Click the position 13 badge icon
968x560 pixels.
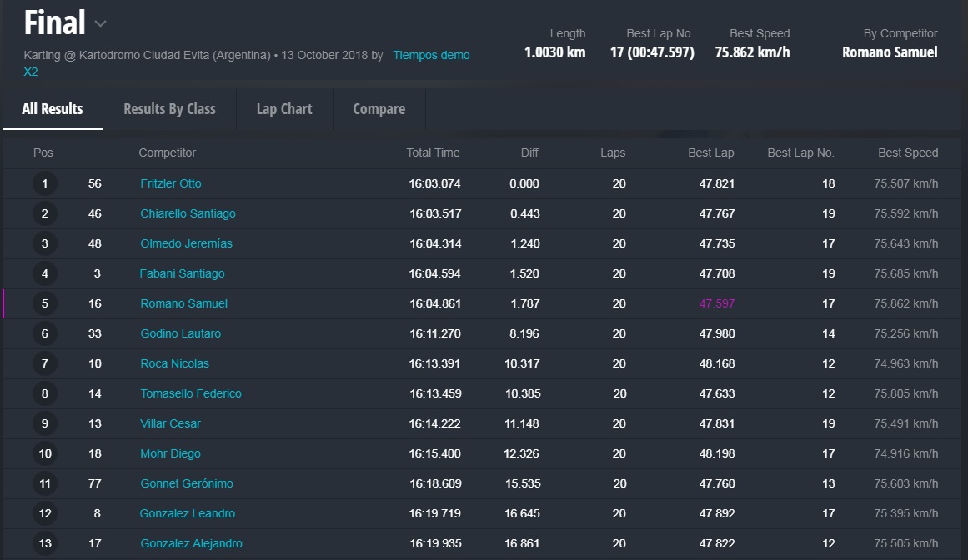[45, 543]
